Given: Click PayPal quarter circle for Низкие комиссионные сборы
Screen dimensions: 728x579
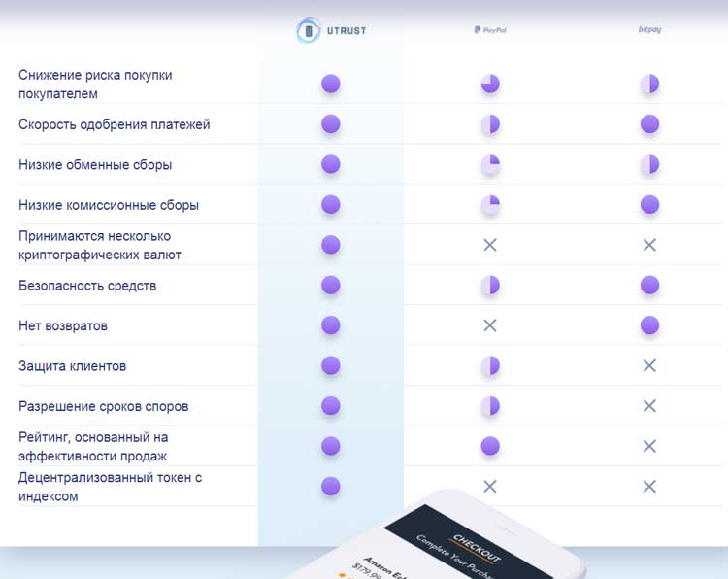Looking at the screenshot, I should click(x=490, y=204).
